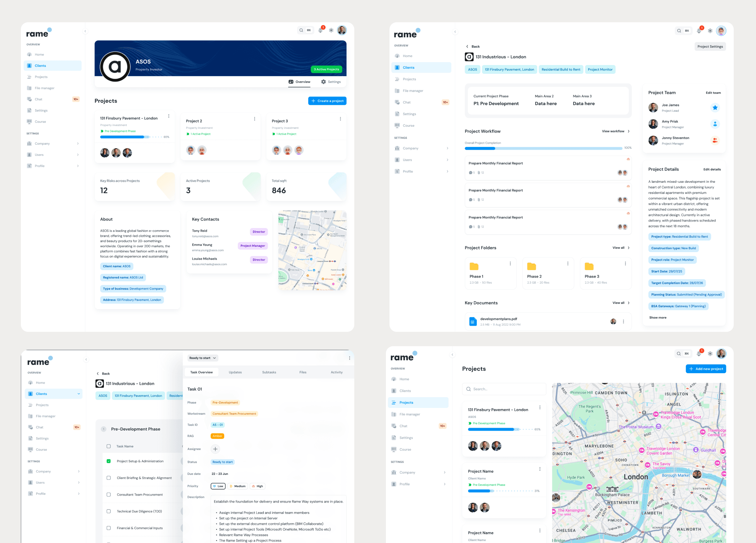Open the Phase 2 folder icon
This screenshot has width=756, height=543.
pos(531,266)
